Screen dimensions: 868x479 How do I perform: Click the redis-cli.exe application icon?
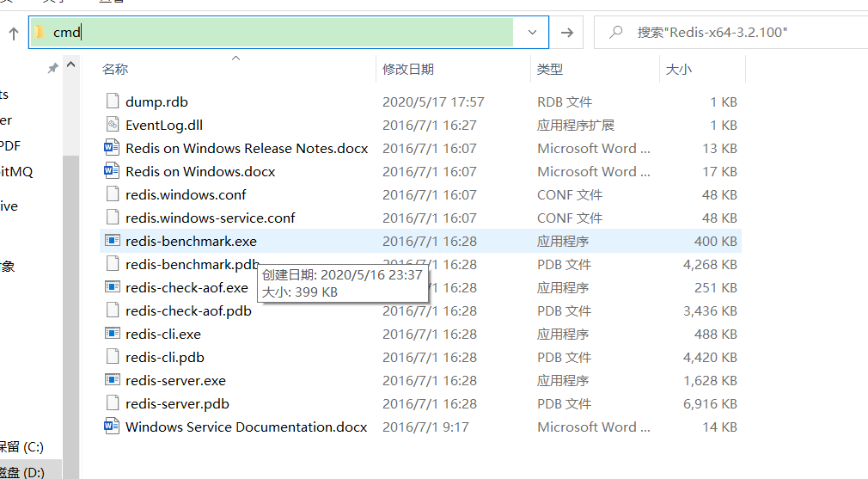click(113, 334)
